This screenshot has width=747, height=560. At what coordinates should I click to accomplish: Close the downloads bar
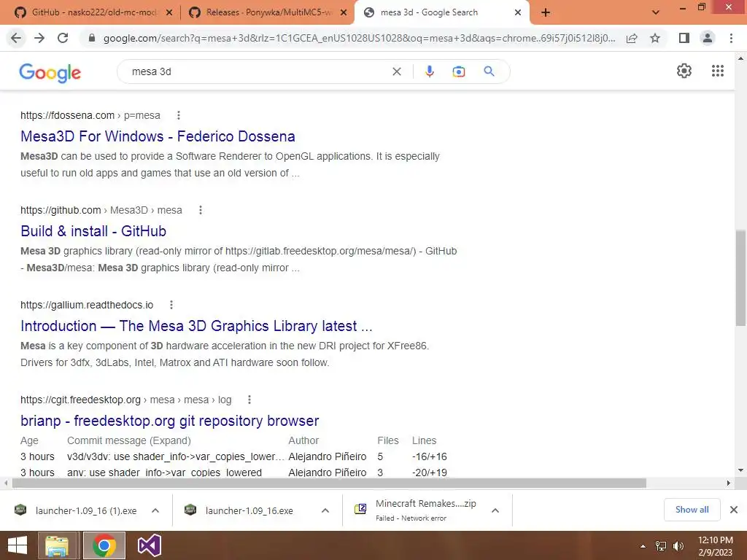point(734,510)
